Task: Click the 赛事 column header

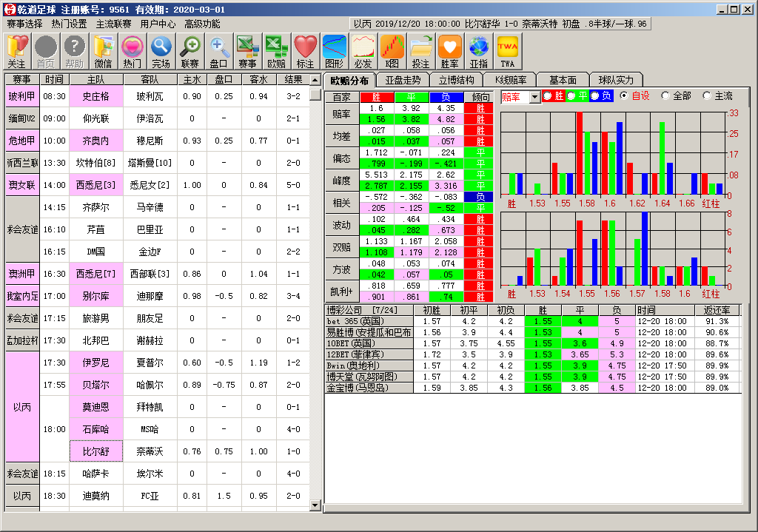Action: point(21,79)
